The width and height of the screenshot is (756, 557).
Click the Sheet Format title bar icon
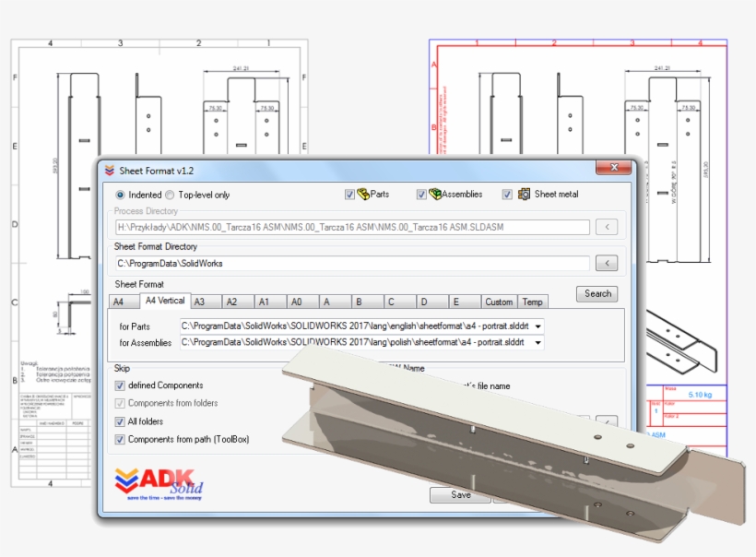click(x=107, y=170)
